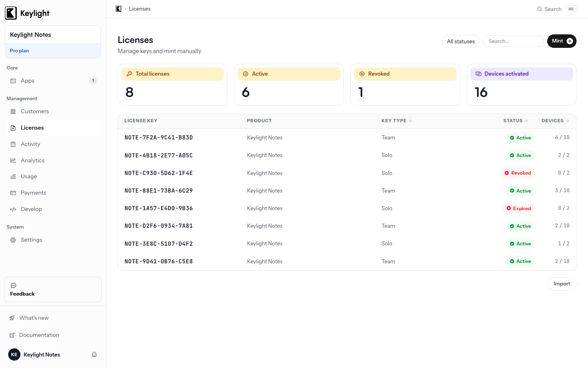The width and height of the screenshot is (588, 368).
Task: Click the Licenses breadcrumb text
Action: click(x=140, y=9)
